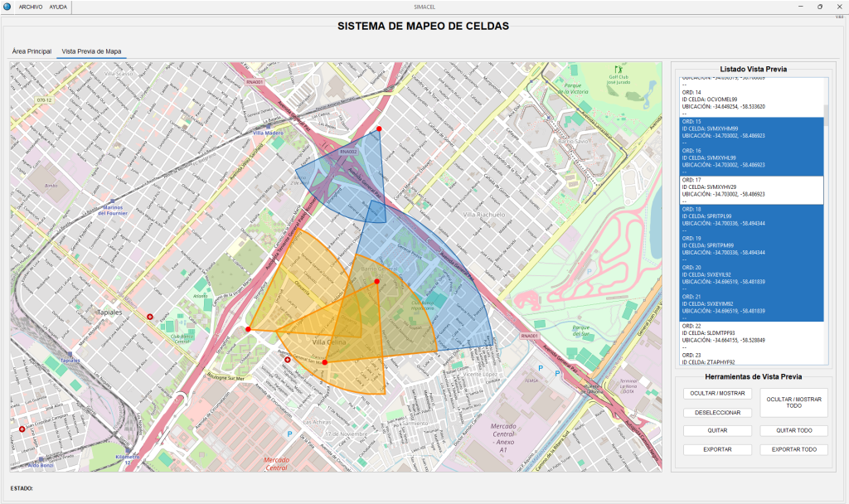The image size is (849, 504).
Task: Open the AYUDA menu
Action: pos(58,7)
